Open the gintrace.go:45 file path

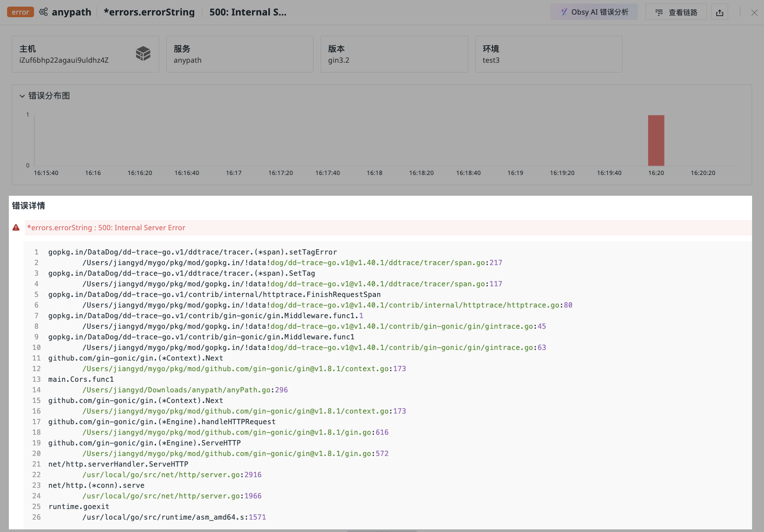coord(314,326)
